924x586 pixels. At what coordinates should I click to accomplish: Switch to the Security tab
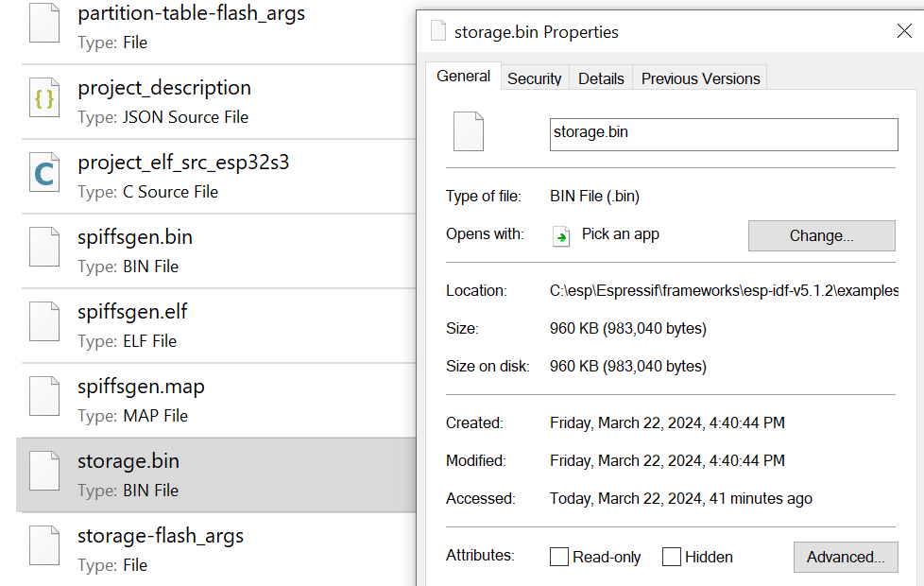tap(534, 78)
